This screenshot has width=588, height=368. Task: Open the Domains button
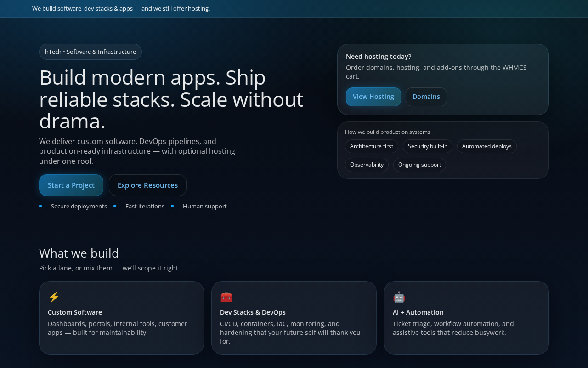tap(426, 97)
